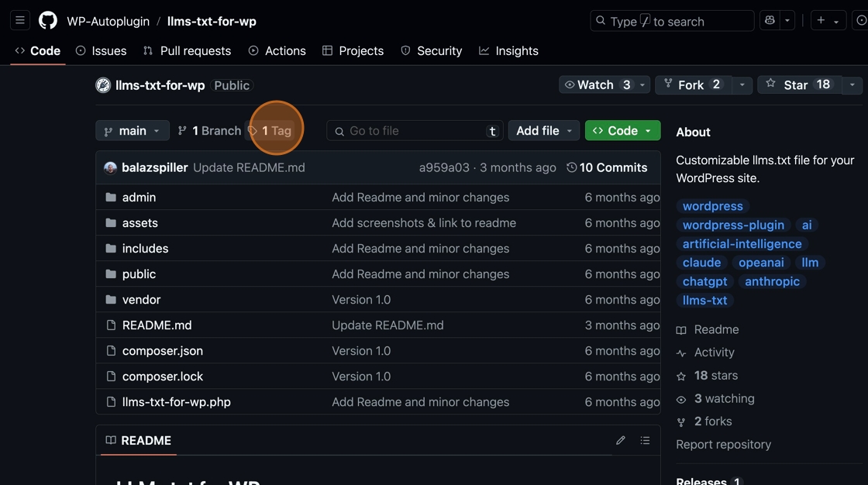Click Report repository link

723,445
